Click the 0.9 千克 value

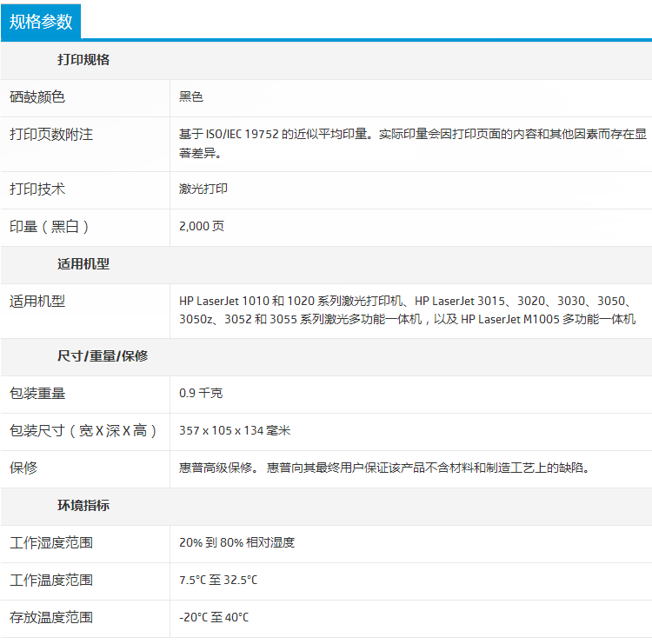coord(201,393)
